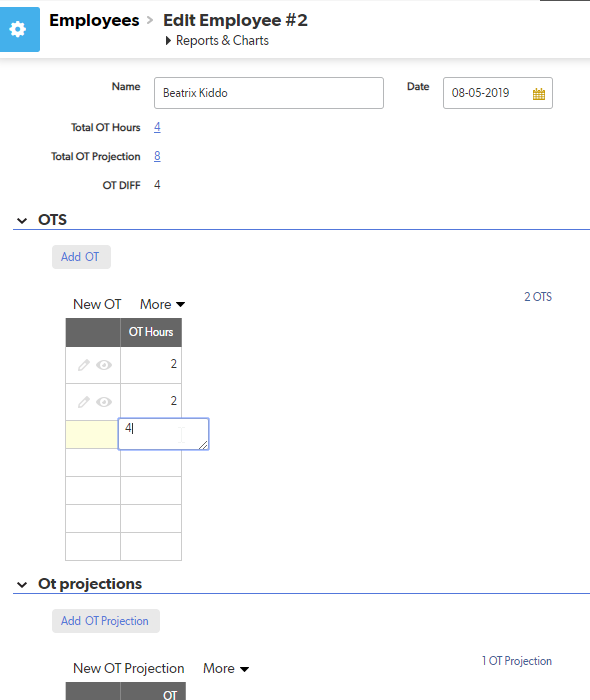Collapse the Ot projections section chevron
Screen dimensions: 590x700
pos(22,585)
